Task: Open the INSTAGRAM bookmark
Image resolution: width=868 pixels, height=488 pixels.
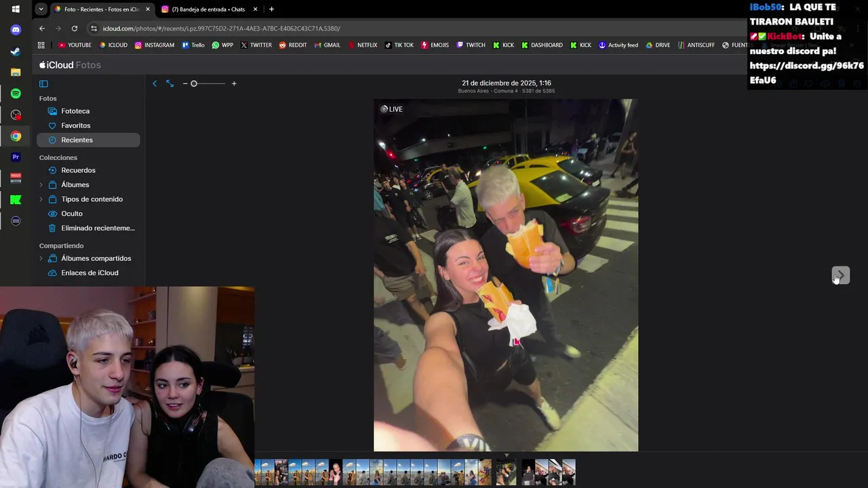Action: pyautogui.click(x=155, y=45)
